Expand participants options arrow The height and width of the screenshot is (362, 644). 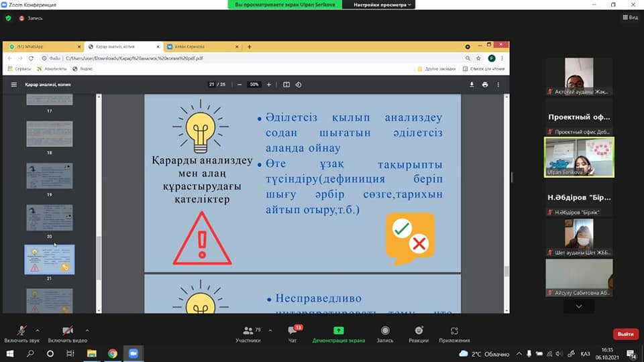coord(270,330)
